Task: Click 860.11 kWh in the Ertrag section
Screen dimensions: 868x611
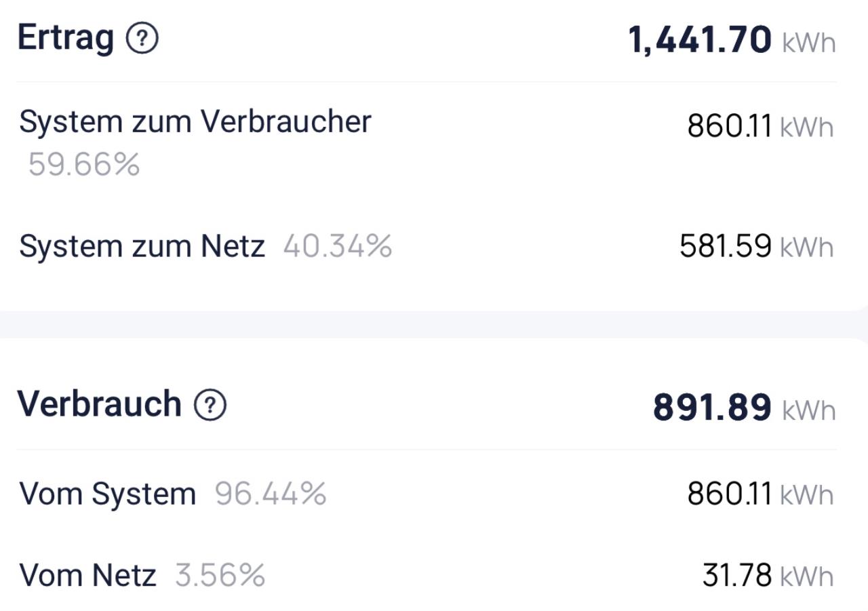Action: coord(730,126)
